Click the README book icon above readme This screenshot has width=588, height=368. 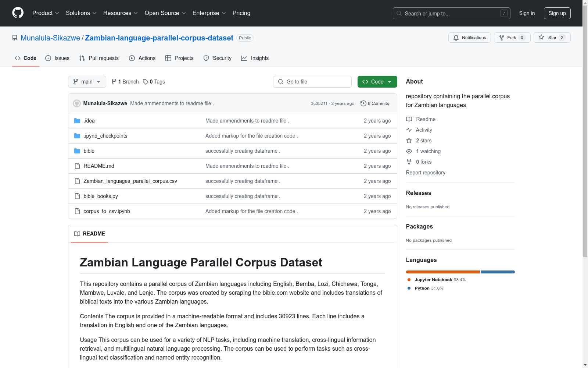tap(77, 234)
